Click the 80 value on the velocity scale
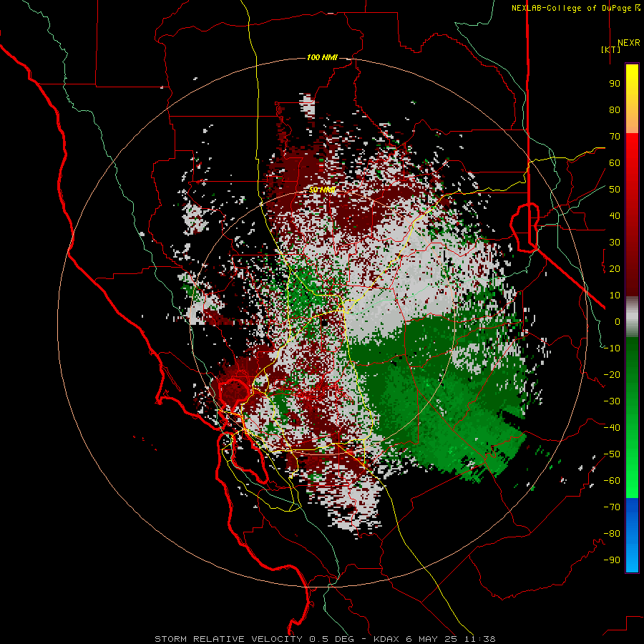Image resolution: width=644 pixels, height=644 pixels. (x=615, y=110)
